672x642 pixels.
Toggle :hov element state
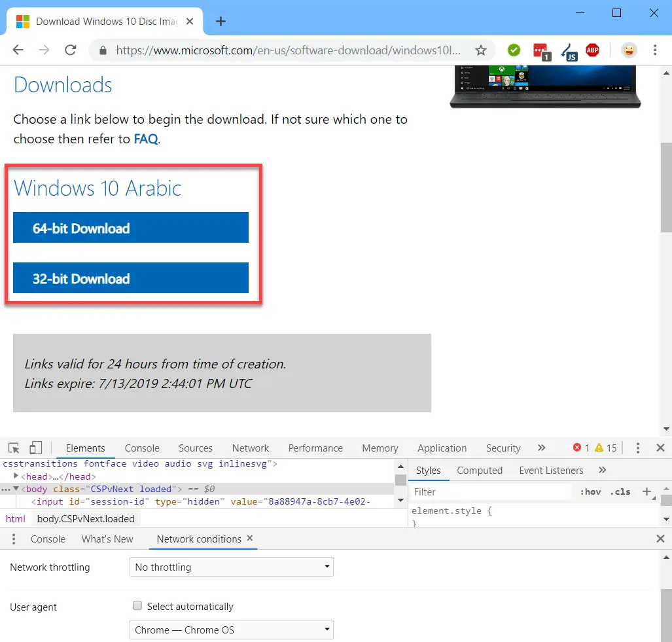pos(590,492)
